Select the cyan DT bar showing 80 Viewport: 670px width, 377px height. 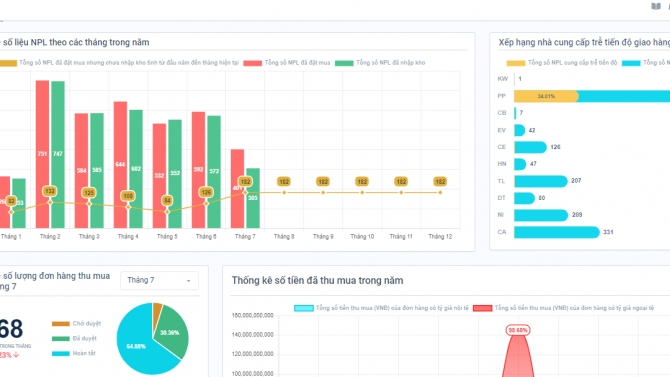pos(524,198)
